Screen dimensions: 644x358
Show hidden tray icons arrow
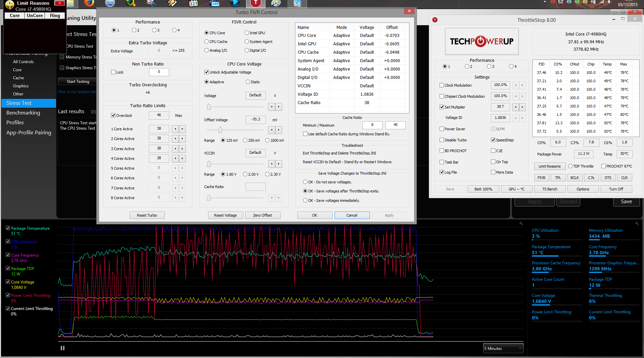point(545,2)
